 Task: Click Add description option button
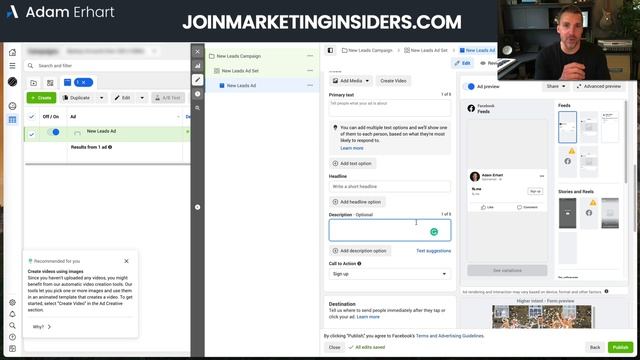pos(360,251)
